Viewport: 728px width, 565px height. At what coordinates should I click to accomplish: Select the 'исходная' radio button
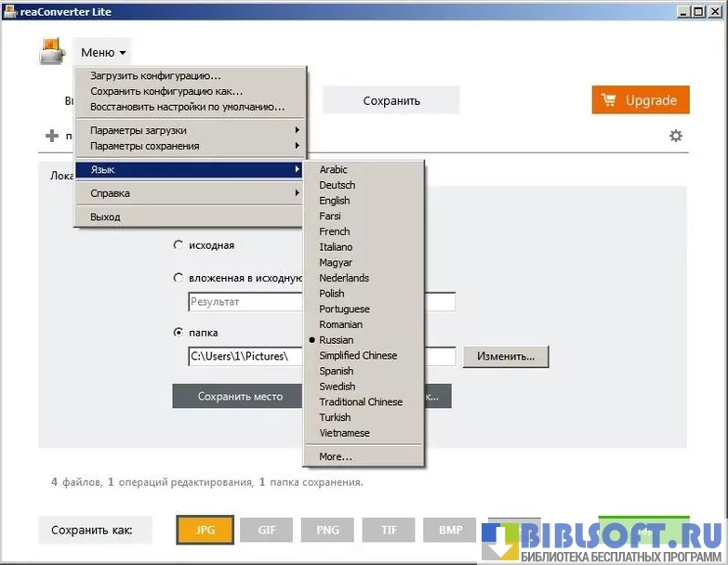click(x=179, y=245)
